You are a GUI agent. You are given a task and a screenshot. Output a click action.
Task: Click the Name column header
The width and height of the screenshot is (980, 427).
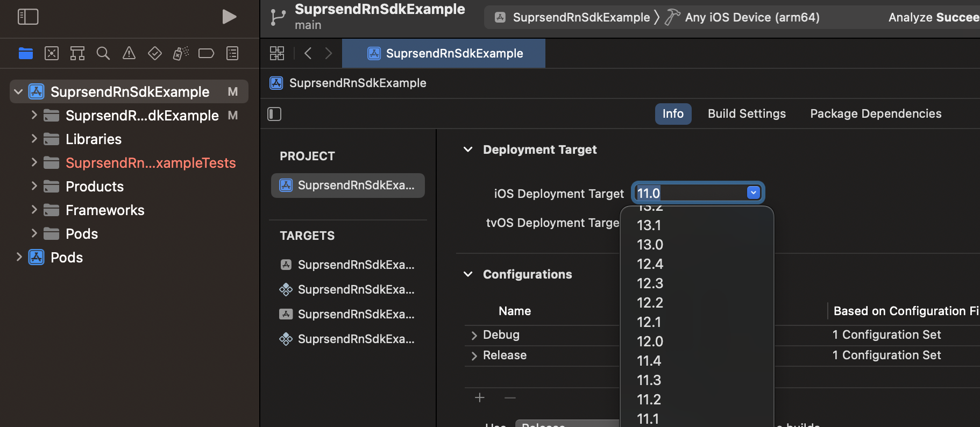tap(515, 311)
